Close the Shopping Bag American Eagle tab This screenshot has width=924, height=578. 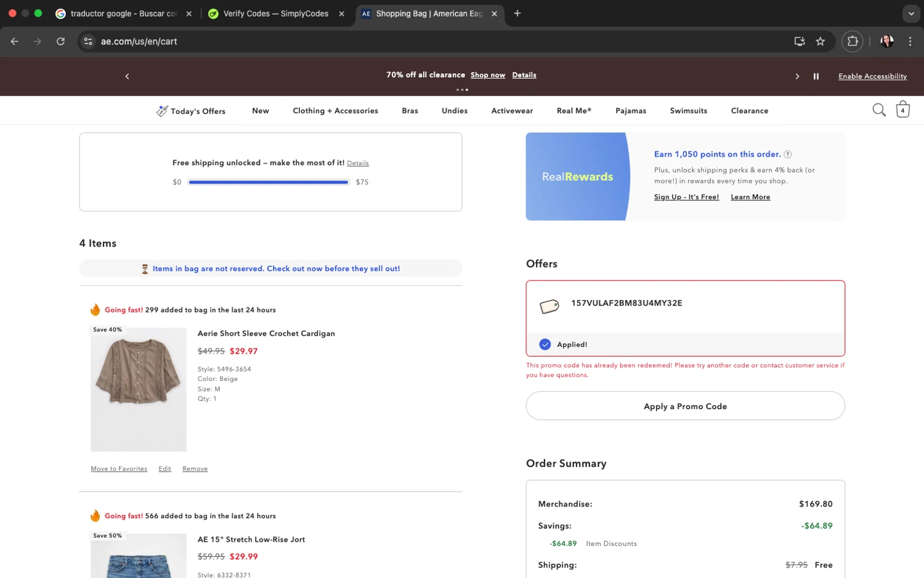[x=494, y=14]
